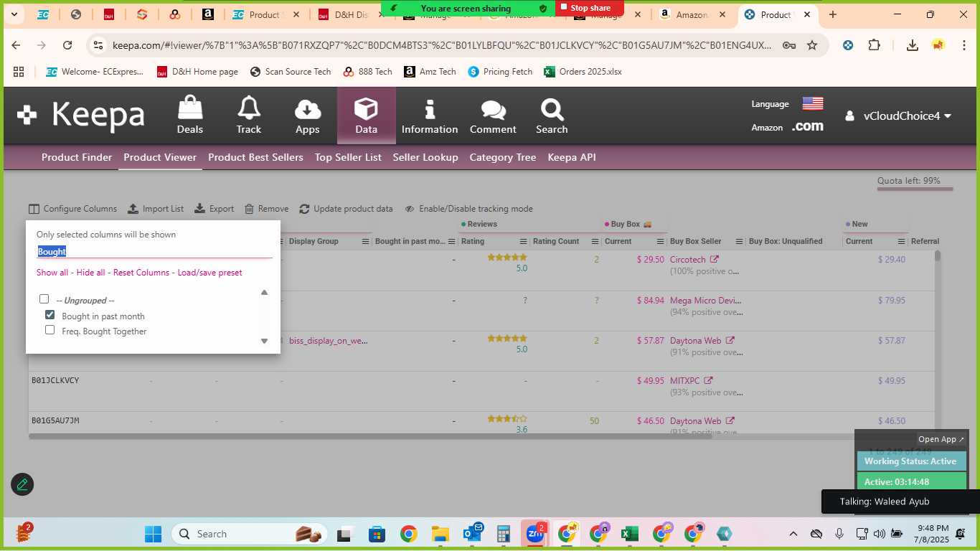Image resolution: width=980 pixels, height=551 pixels.
Task: Open Outlook from the taskbar
Action: pos(472,534)
